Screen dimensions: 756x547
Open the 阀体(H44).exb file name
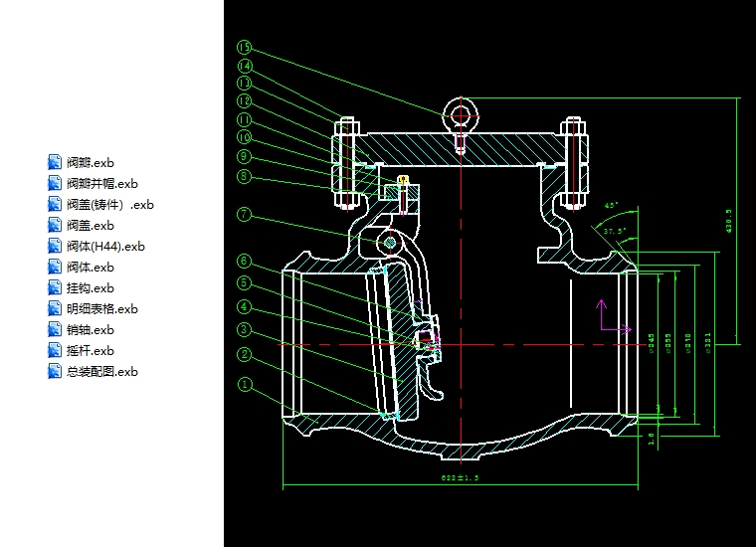tap(105, 246)
